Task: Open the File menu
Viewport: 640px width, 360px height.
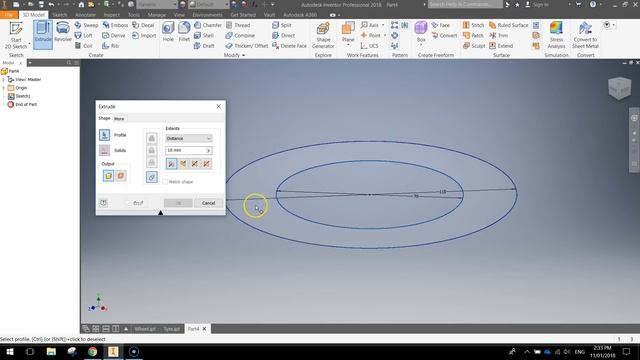Action: click(x=9, y=15)
